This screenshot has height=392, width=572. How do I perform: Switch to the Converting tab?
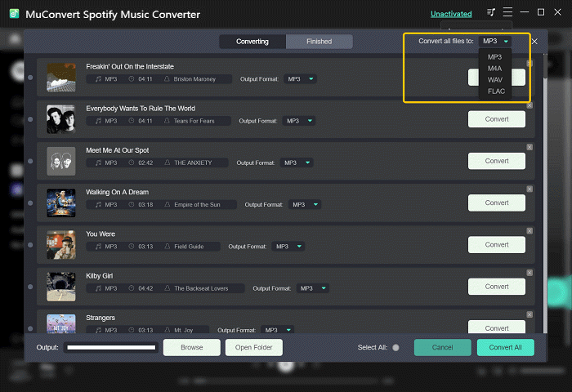252,42
